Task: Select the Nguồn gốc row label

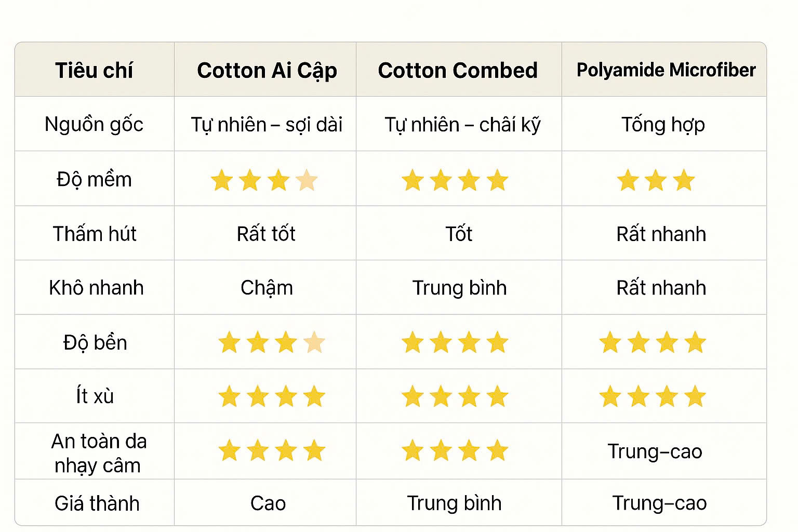Action: click(x=94, y=125)
